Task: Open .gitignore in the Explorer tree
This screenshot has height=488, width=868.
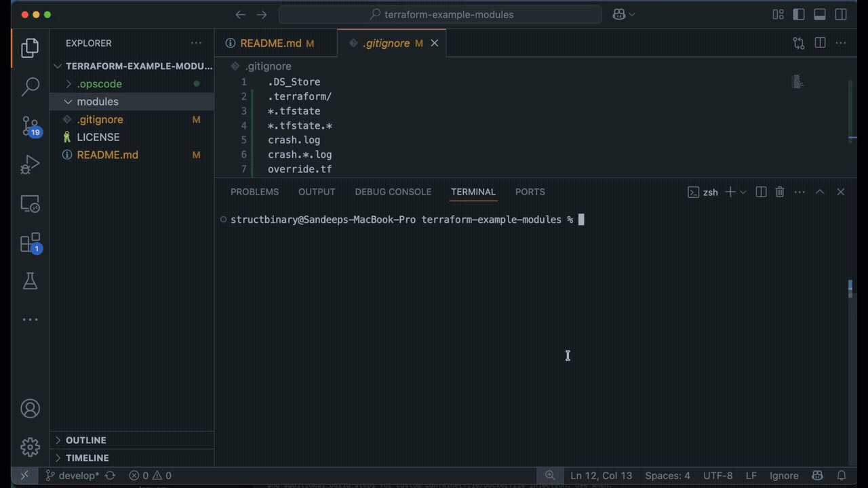Action: tap(132, 119)
